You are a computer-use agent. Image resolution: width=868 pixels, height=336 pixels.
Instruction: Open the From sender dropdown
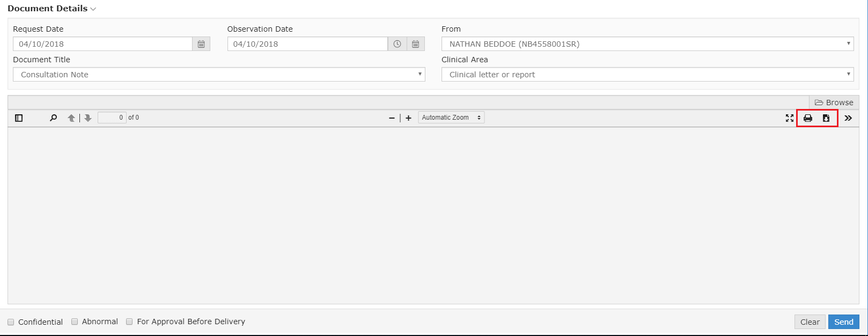648,44
